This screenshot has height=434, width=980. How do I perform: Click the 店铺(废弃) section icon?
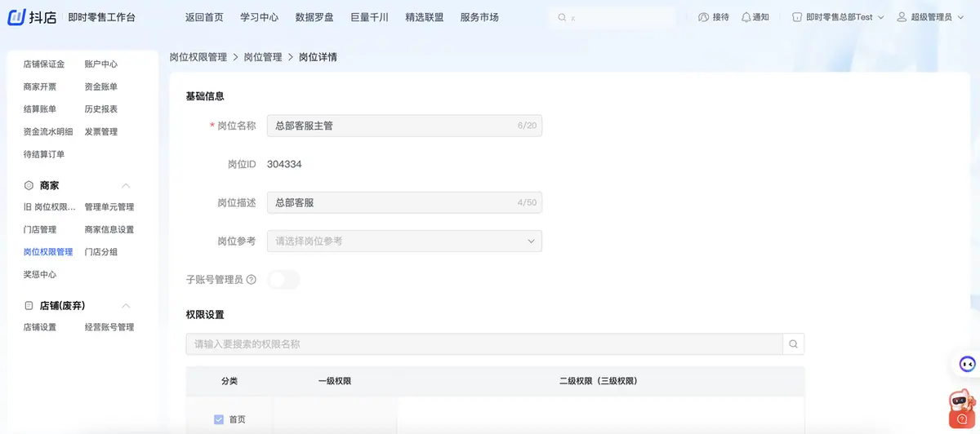29,305
